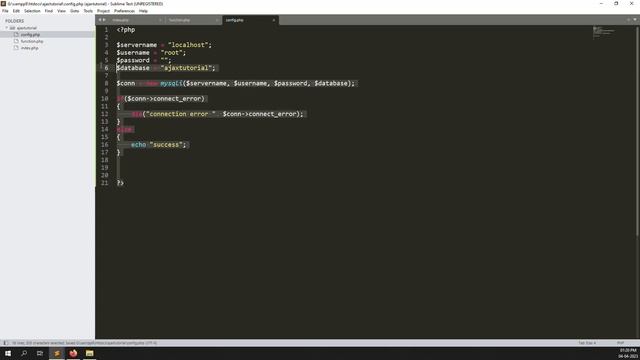
Task: Open the Windows Start menu
Action: point(8,353)
